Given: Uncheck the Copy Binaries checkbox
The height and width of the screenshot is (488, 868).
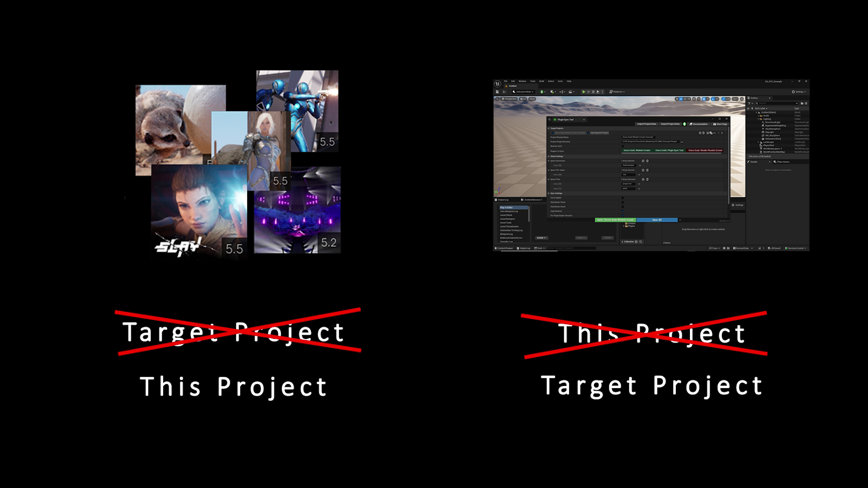Looking at the screenshot, I should pyautogui.click(x=623, y=211).
